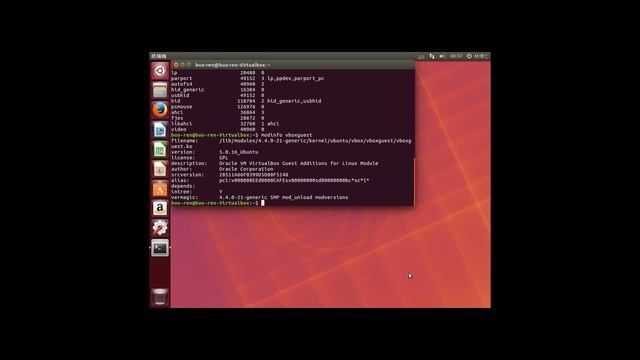Open Ubuntu Software center icon
This screenshot has height=360, width=640.
pos(160,189)
